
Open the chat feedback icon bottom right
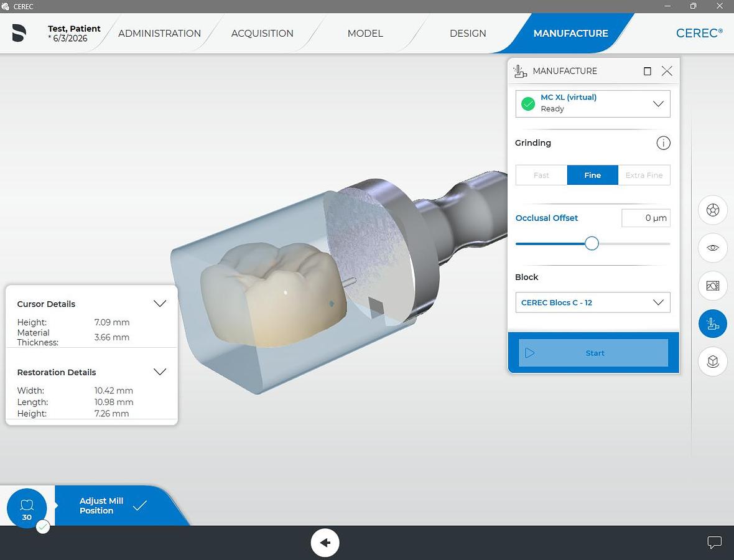tap(714, 542)
